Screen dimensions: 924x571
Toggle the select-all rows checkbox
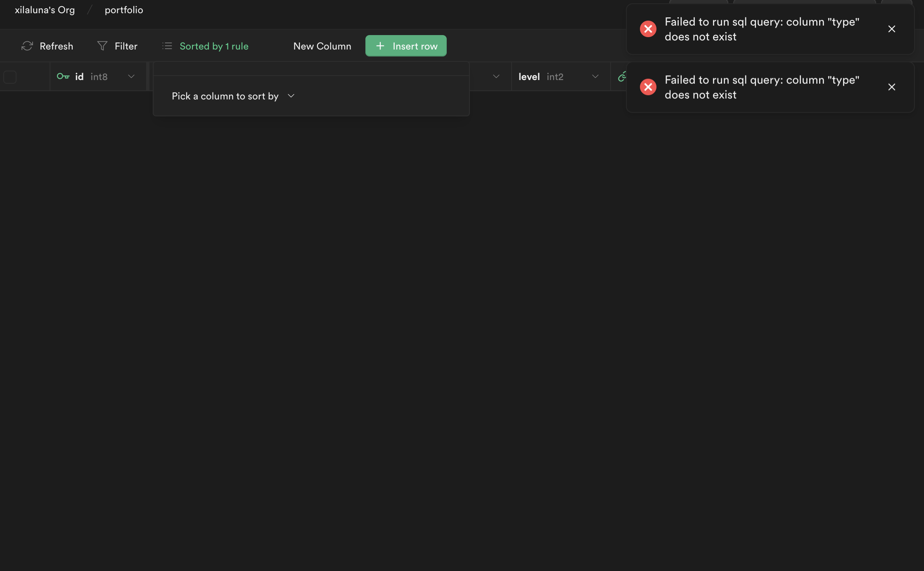10,77
